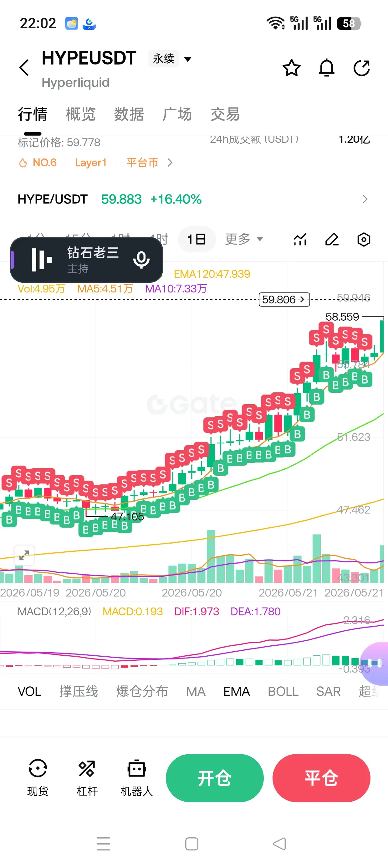388x868 pixels.
Task: Tap the 58.559 high price marker
Action: (x=342, y=317)
